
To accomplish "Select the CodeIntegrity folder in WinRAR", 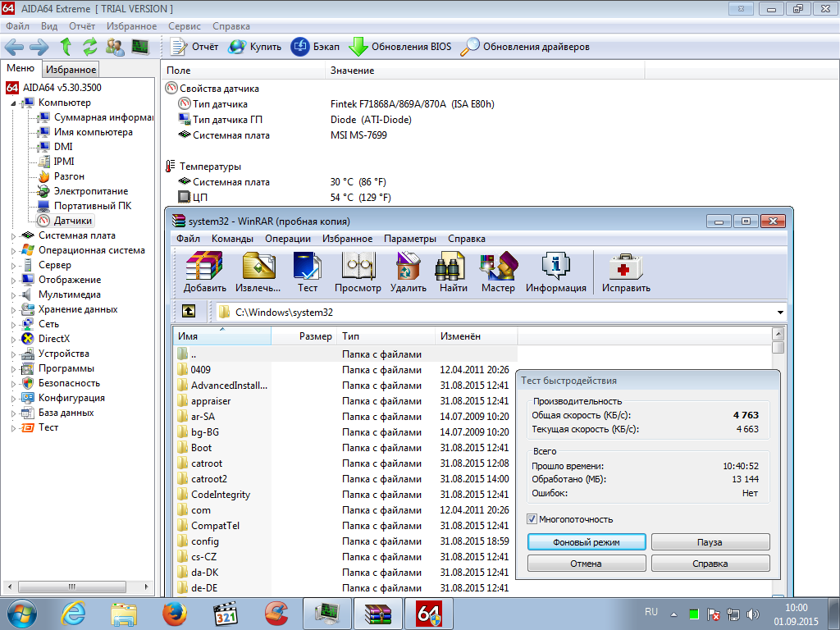I will click(221, 495).
